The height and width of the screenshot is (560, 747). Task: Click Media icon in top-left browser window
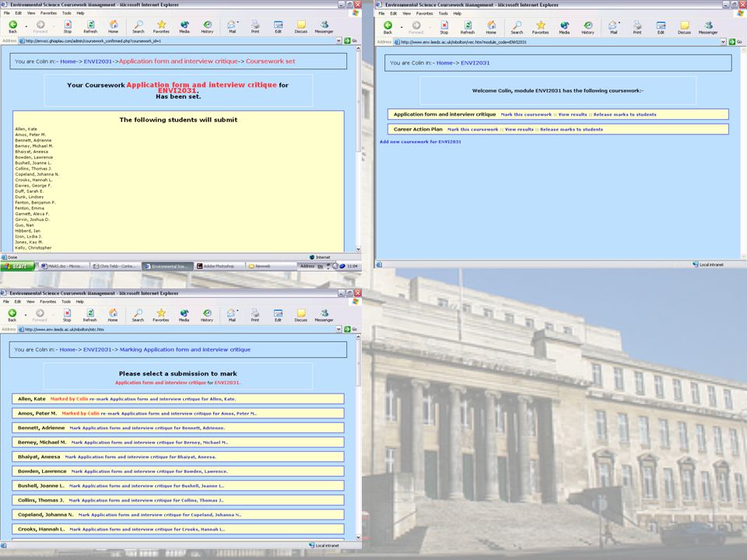(x=184, y=26)
